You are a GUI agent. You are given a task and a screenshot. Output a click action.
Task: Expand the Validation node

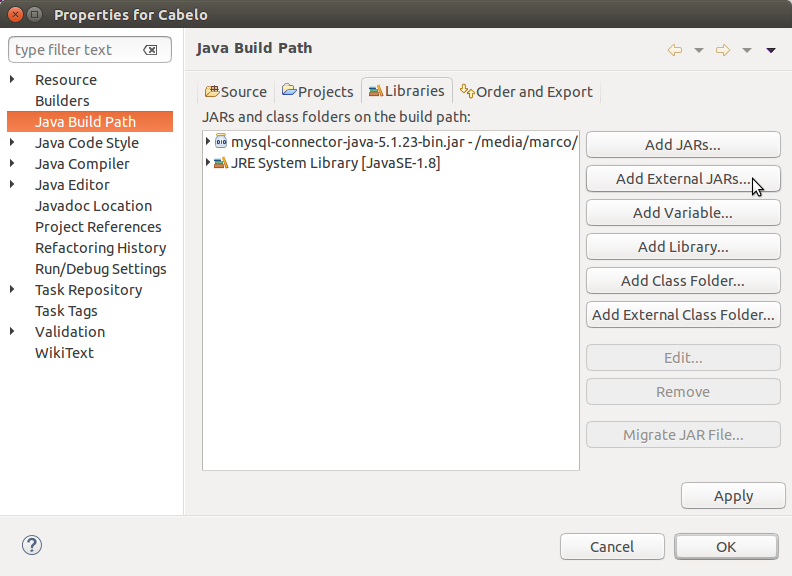point(12,331)
